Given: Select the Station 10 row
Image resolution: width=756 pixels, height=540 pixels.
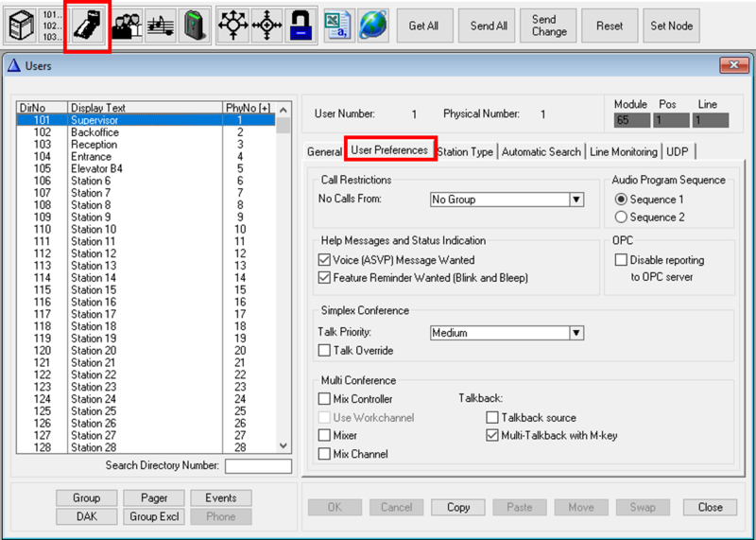Looking at the screenshot, I should pos(146,229).
